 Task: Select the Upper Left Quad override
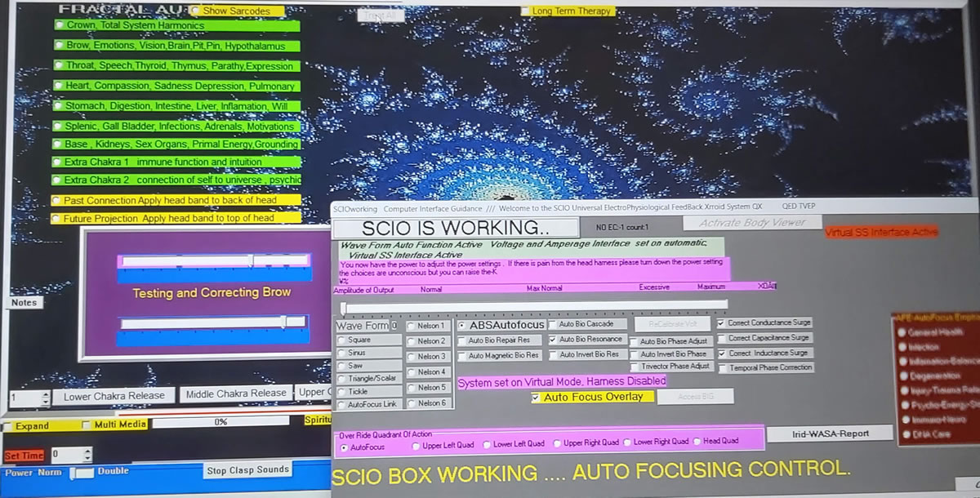[x=416, y=443]
